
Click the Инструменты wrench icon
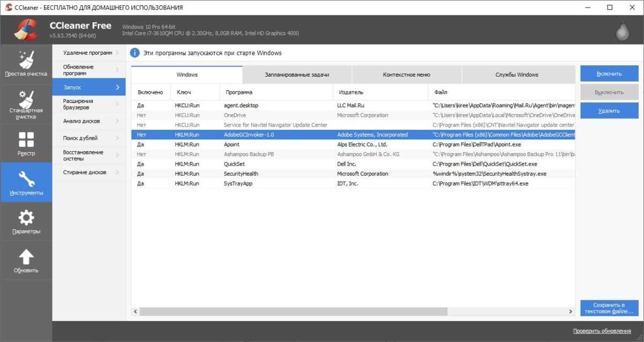tap(26, 179)
